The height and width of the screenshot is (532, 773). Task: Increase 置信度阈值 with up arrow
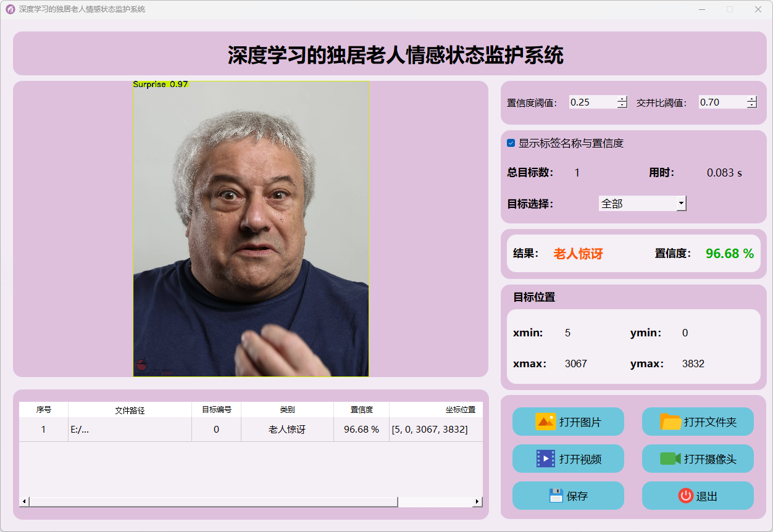coord(622,99)
